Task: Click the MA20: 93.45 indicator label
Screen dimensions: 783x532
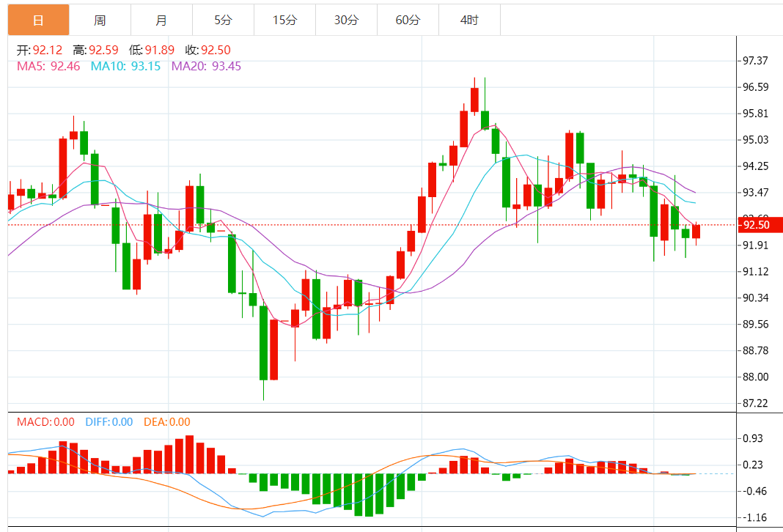Action: coord(206,67)
